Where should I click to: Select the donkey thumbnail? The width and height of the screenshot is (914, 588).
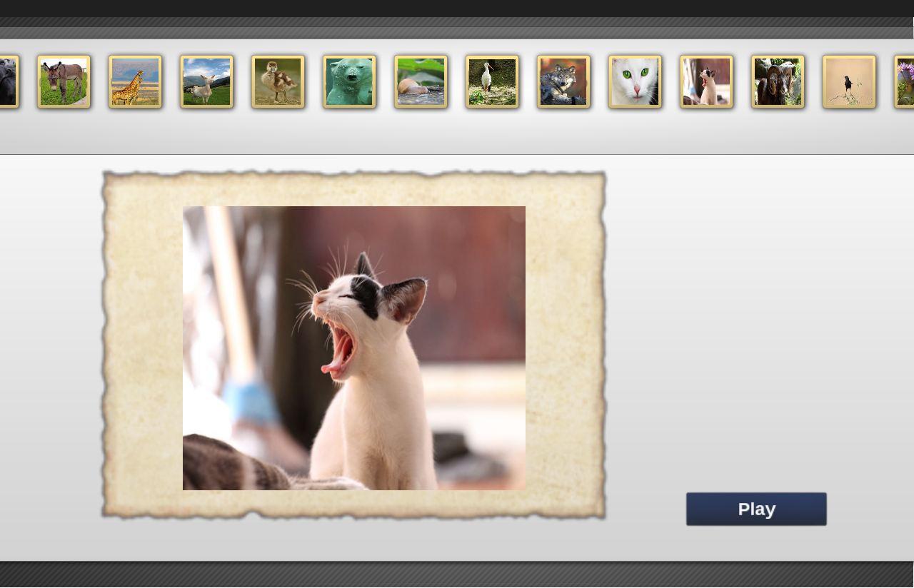[64, 82]
